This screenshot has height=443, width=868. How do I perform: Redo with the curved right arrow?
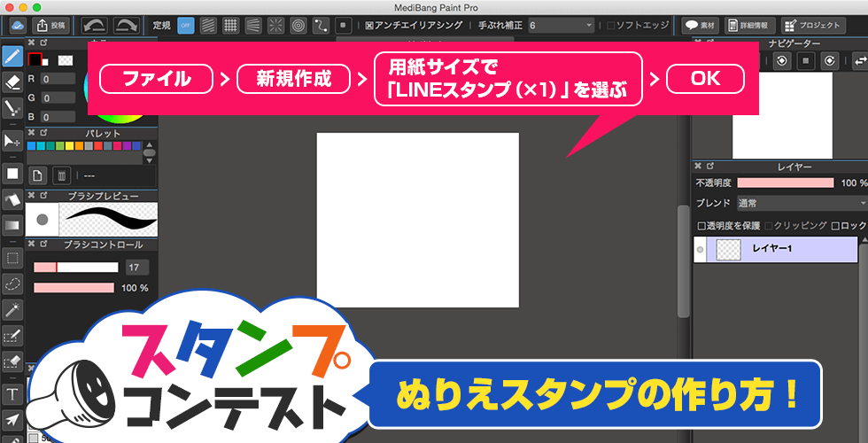click(x=126, y=26)
